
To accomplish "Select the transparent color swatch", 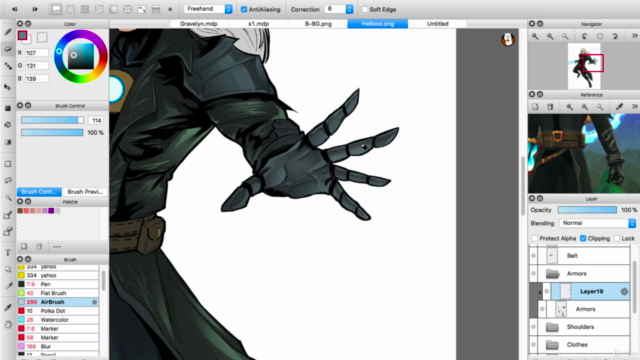I will click(x=42, y=37).
